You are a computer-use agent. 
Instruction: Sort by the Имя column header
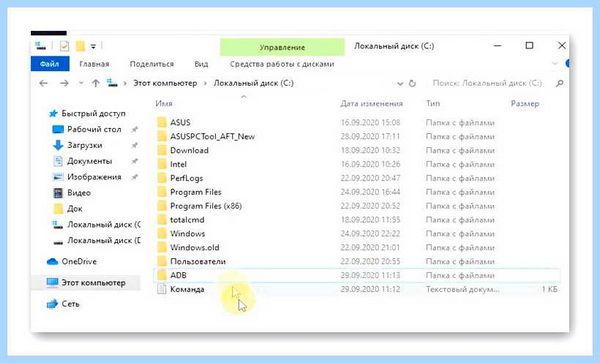[x=164, y=103]
